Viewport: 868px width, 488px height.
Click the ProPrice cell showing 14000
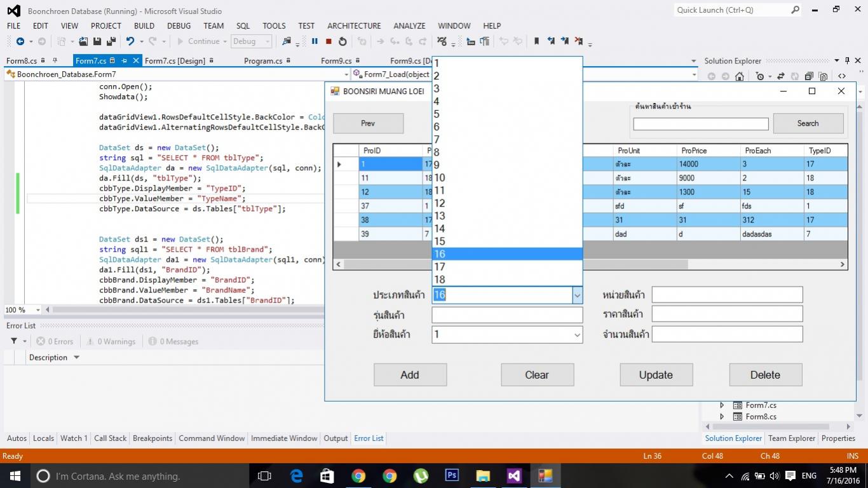pyautogui.click(x=709, y=164)
